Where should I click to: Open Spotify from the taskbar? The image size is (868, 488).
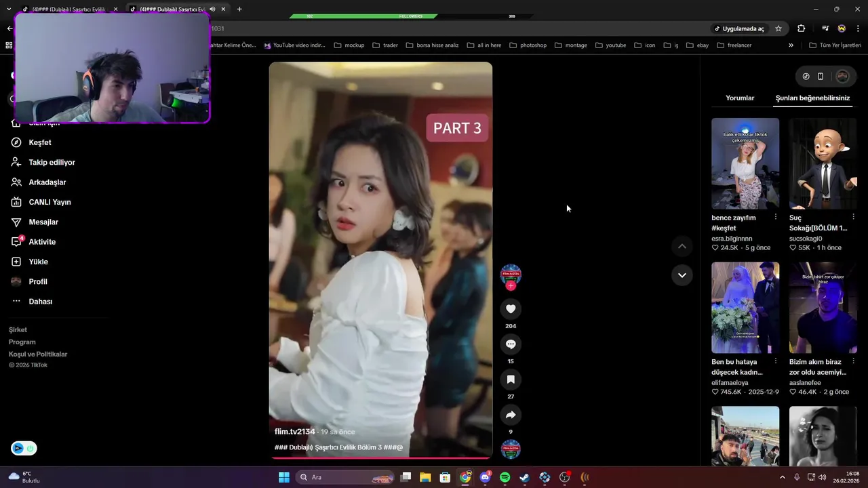click(505, 477)
